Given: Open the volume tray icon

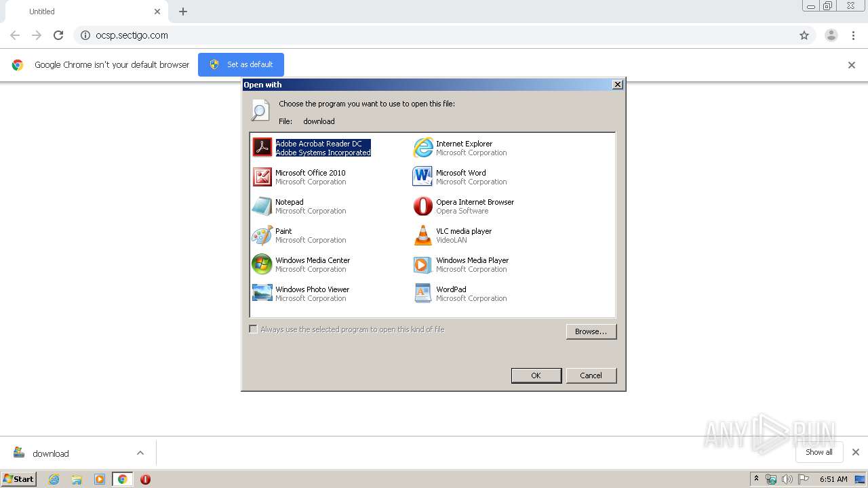Looking at the screenshot, I should (x=787, y=479).
